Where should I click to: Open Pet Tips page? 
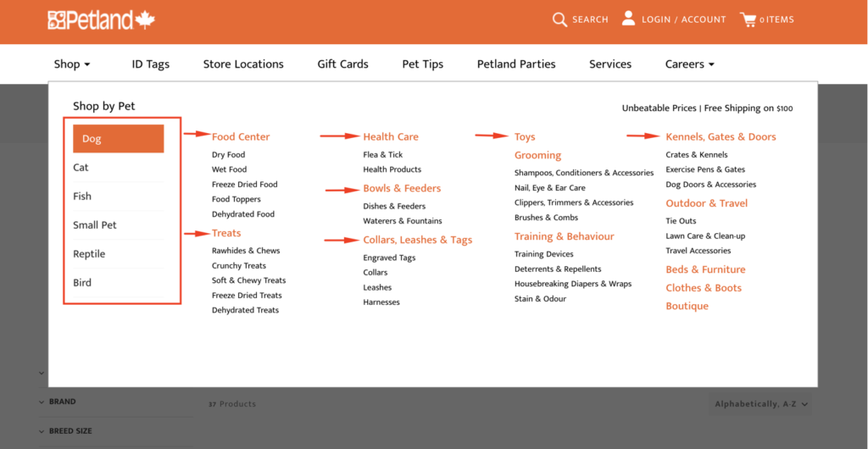pos(422,64)
